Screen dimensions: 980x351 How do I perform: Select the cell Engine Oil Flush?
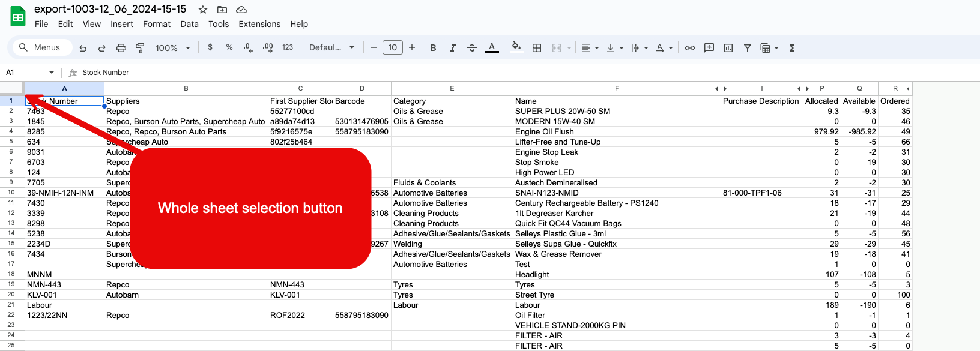click(617, 131)
